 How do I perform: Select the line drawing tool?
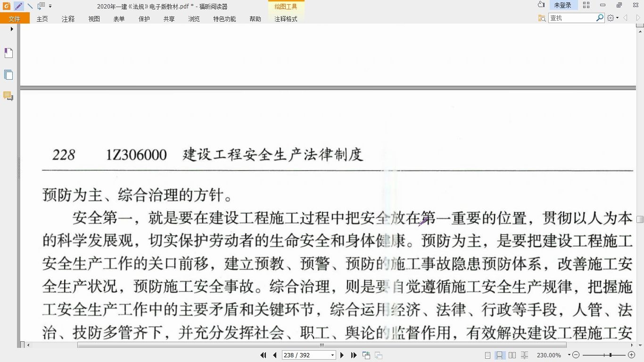(29, 6)
